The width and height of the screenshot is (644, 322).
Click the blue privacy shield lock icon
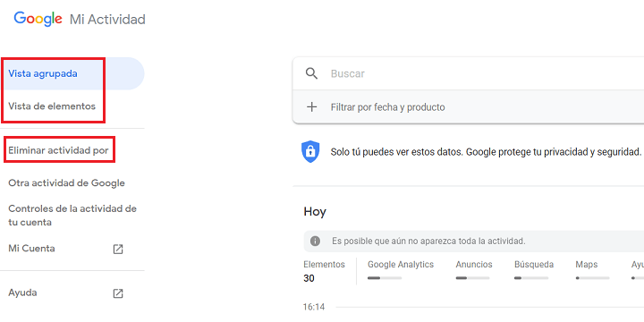click(x=310, y=151)
